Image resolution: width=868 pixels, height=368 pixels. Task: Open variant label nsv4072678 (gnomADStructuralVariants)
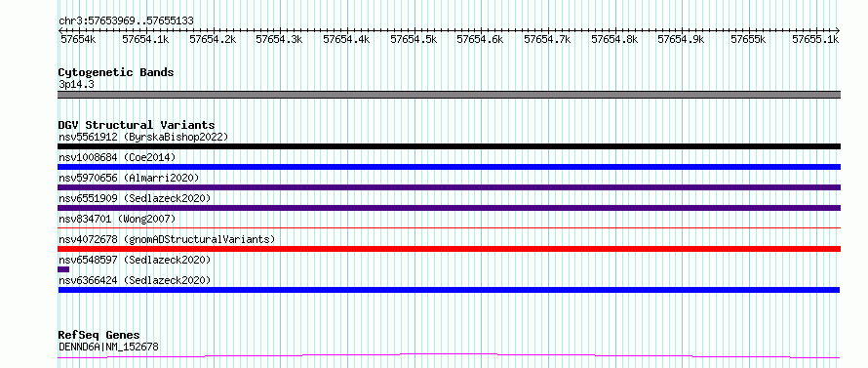(167, 239)
